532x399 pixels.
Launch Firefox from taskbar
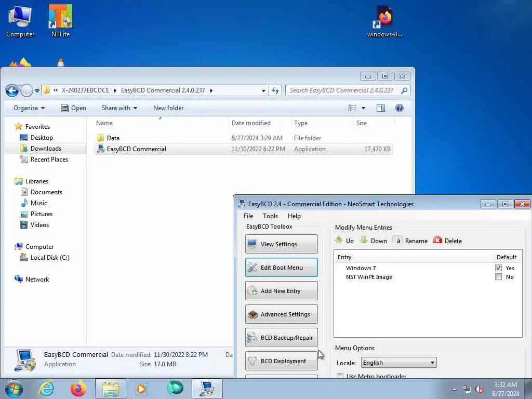pyautogui.click(x=78, y=389)
